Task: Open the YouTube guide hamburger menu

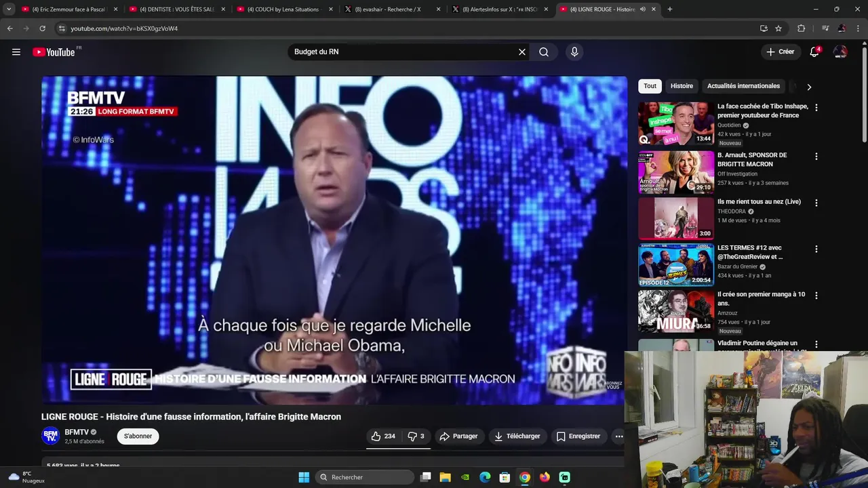Action: [16, 52]
